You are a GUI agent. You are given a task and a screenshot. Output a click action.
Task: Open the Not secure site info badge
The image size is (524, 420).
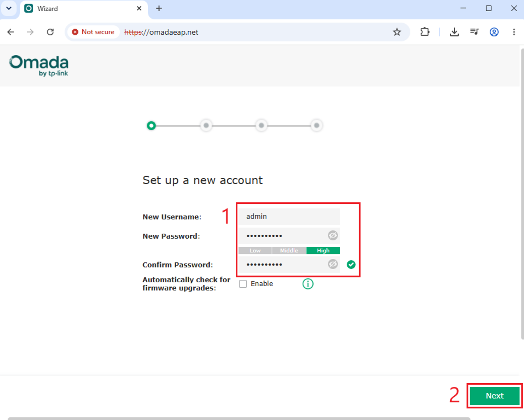[x=93, y=32]
